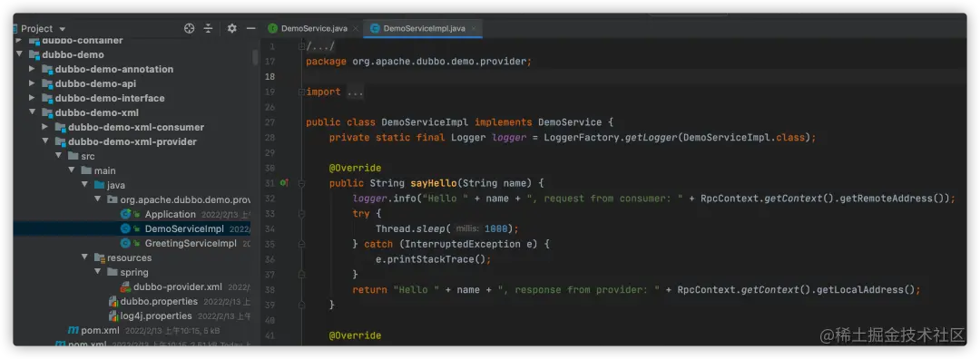
Task: Click the dubbo.properties file icon
Action: point(113,302)
